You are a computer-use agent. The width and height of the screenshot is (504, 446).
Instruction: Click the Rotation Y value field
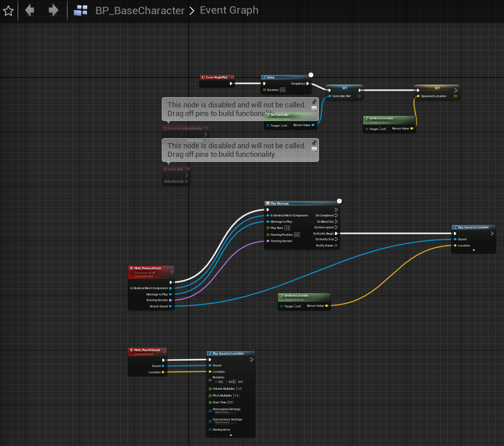click(x=230, y=382)
